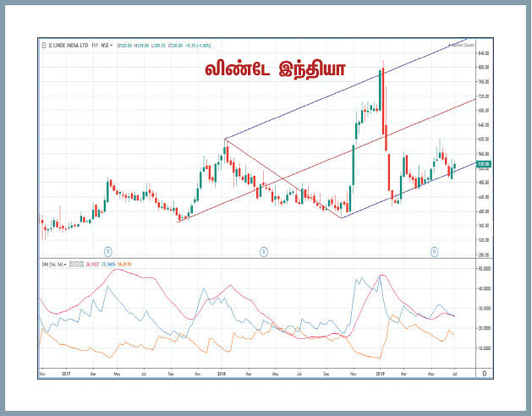
Task: Click the 720.00 price axis label
Action: tap(483, 96)
